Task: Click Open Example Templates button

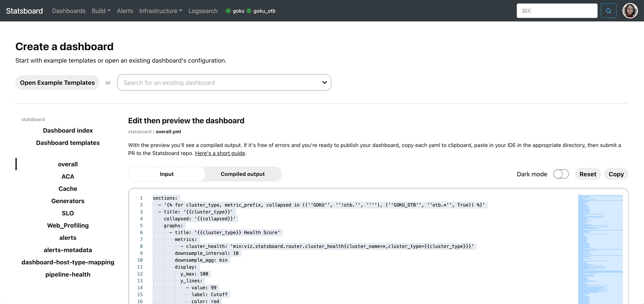Action: (x=57, y=83)
